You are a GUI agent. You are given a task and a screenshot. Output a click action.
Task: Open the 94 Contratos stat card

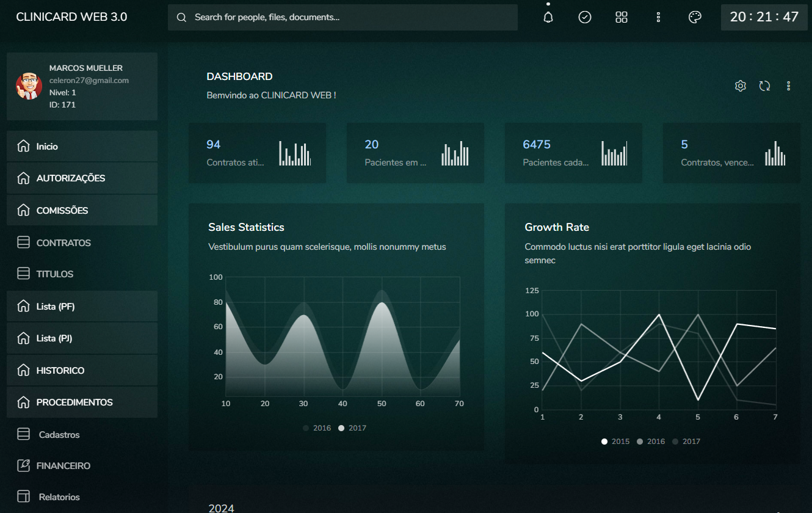click(257, 153)
